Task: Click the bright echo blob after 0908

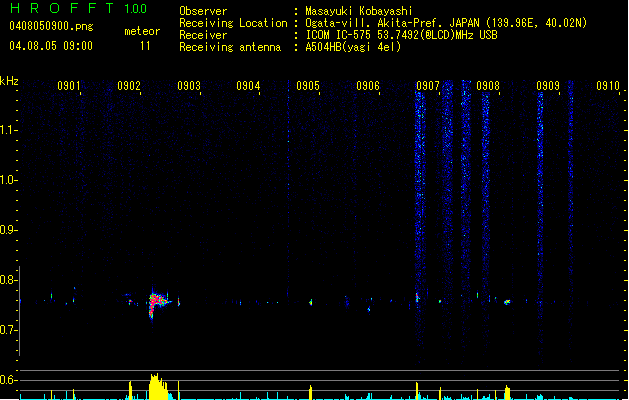Action: coord(507,302)
